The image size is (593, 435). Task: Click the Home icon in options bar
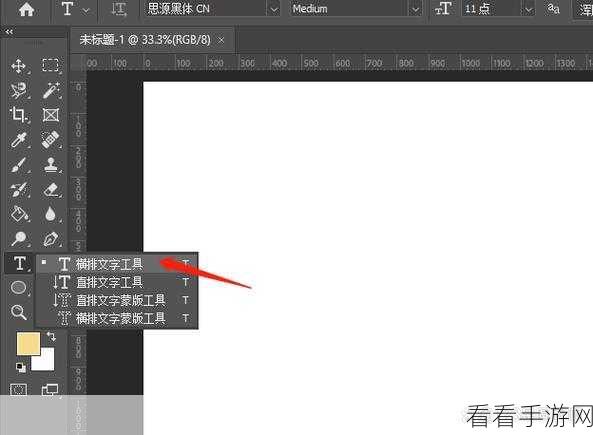pos(26,9)
